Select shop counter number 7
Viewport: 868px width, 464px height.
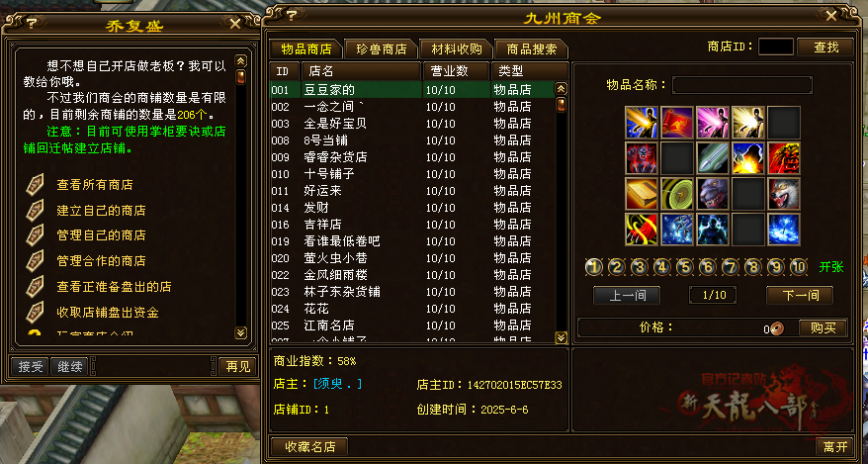point(731,267)
